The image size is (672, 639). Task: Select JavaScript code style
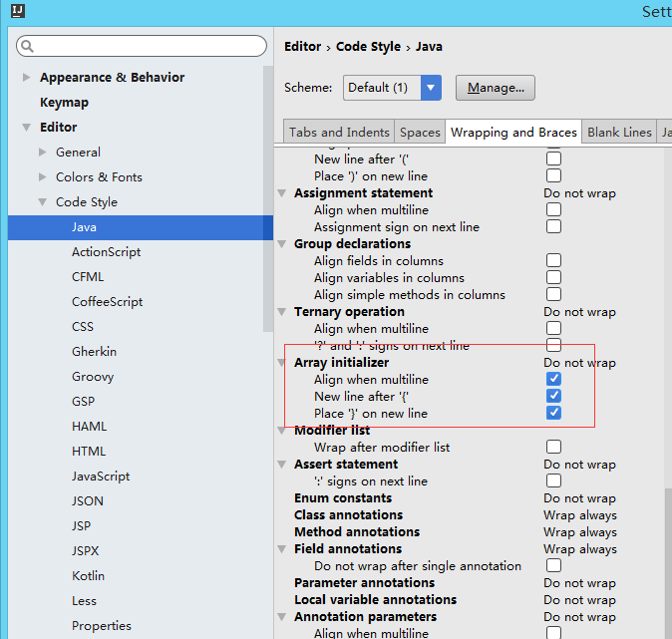click(101, 477)
